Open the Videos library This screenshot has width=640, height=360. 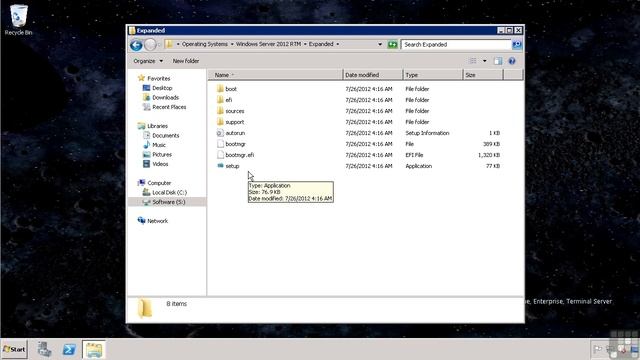click(160, 164)
